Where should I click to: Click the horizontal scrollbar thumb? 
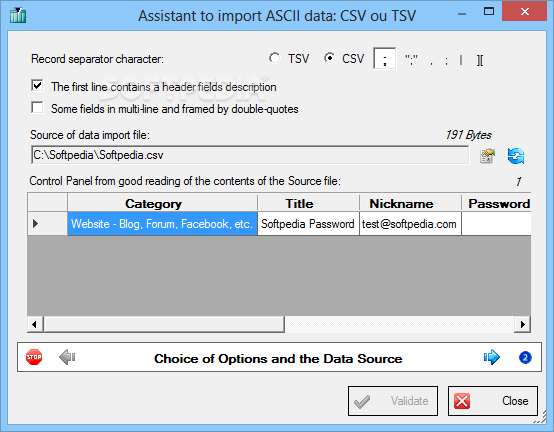tap(164, 324)
